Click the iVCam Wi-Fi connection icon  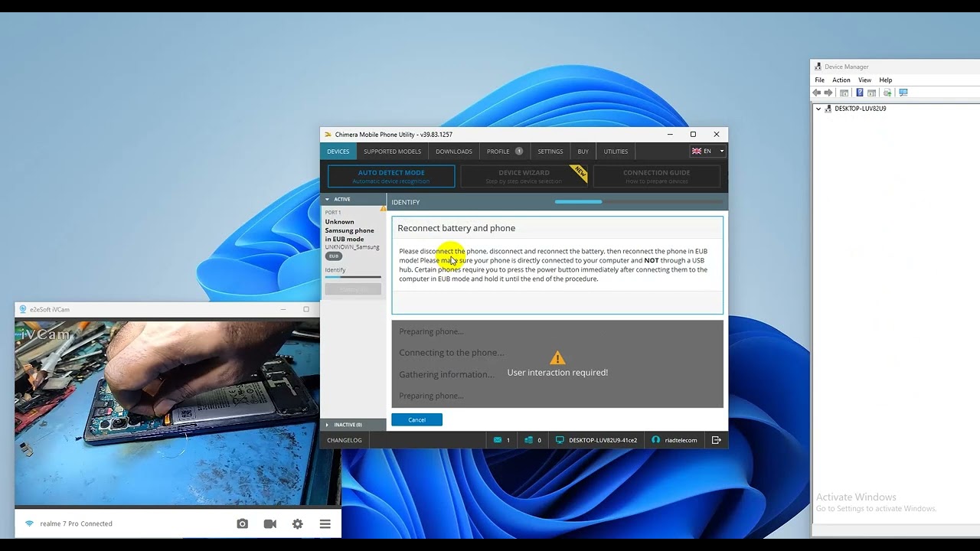[x=29, y=523]
